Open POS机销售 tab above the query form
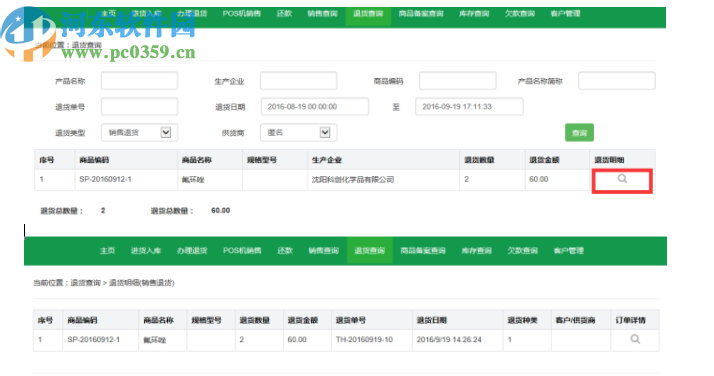 [x=241, y=13]
